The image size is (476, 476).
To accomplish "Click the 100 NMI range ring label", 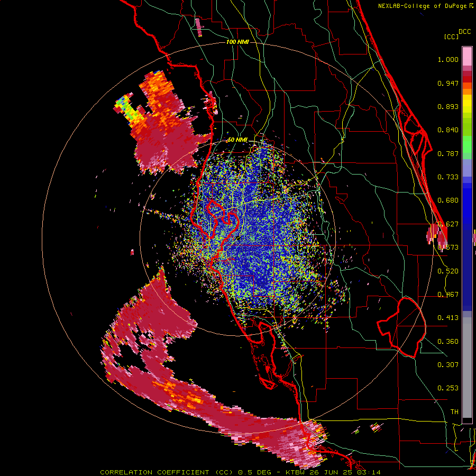I will [x=237, y=42].
